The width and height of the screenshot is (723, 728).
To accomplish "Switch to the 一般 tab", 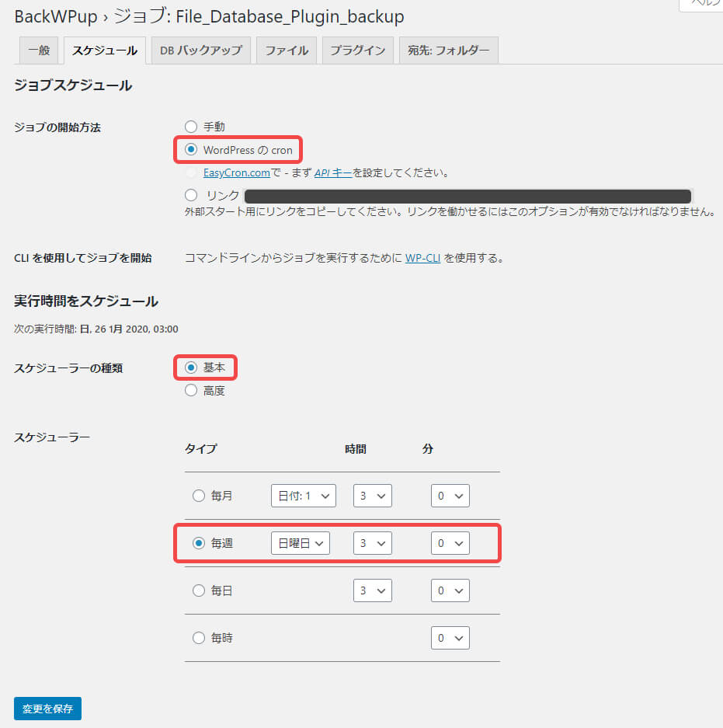I will tap(39, 51).
